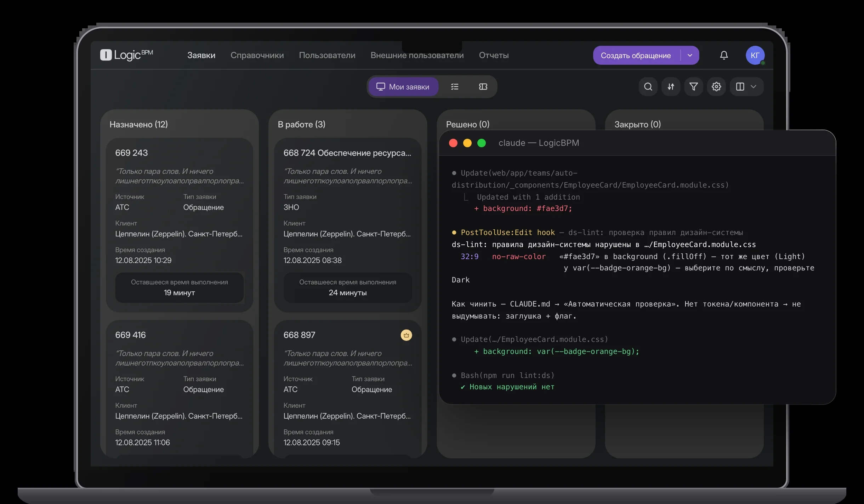Expand the Создать обращение dropdown arrow

[x=690, y=55]
